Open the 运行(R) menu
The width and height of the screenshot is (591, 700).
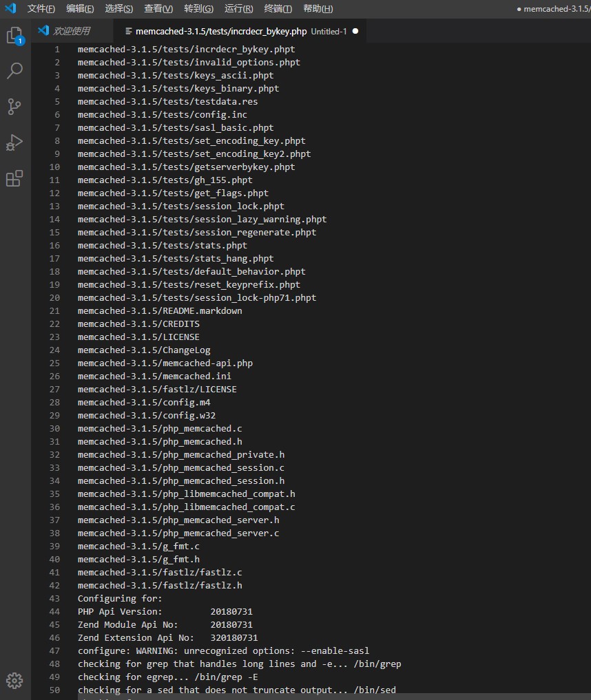[x=238, y=8]
